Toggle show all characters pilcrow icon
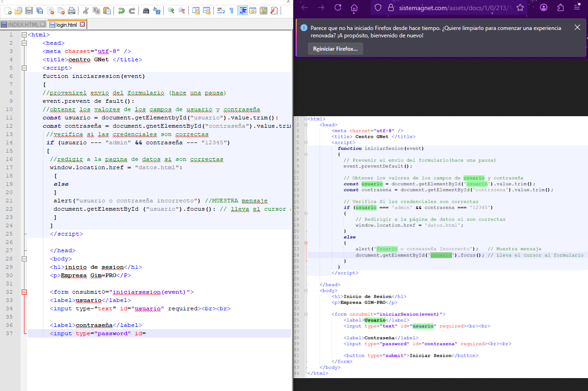Image resolution: width=588 pixels, height=391 pixels. tap(231, 11)
